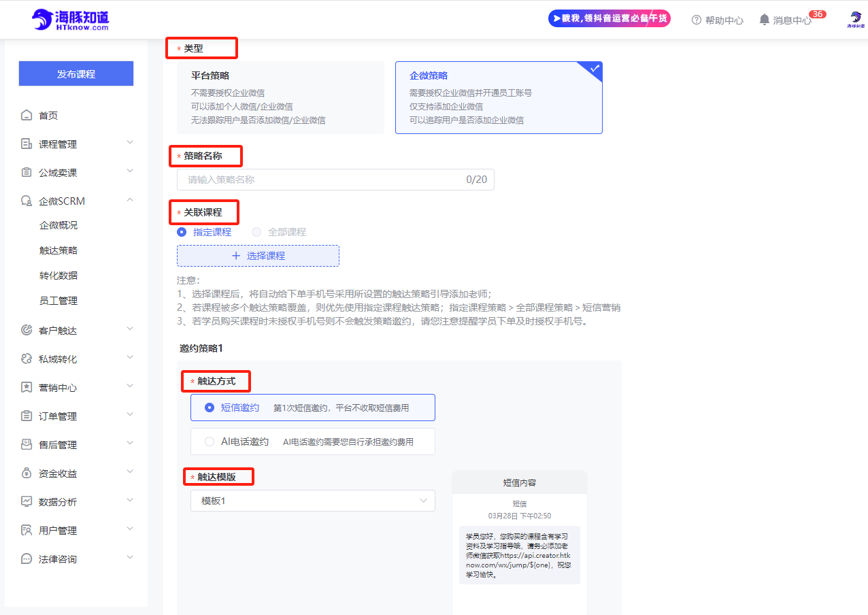Viewport: 868px width, 615px height.
Task: Click the 用户管理 sidebar icon
Action: pos(27,531)
